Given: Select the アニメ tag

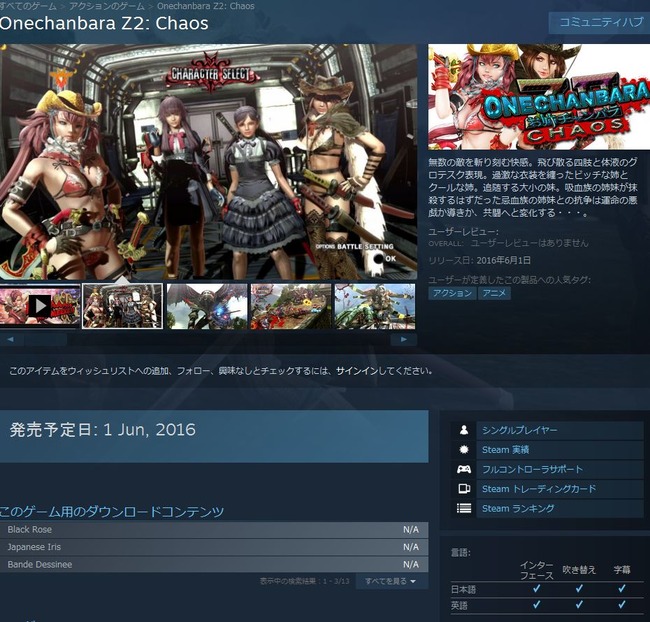Looking at the screenshot, I should click(x=494, y=293).
